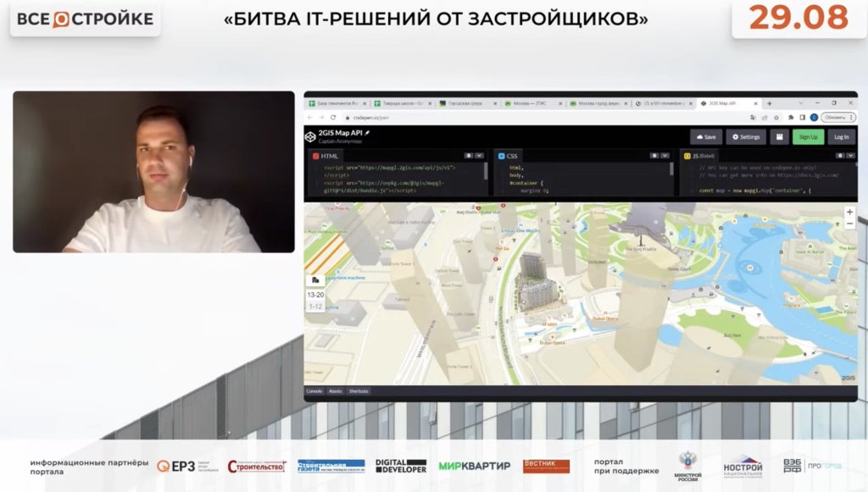868x492 pixels.
Task: Zoom in the map with plus button
Action: (849, 212)
